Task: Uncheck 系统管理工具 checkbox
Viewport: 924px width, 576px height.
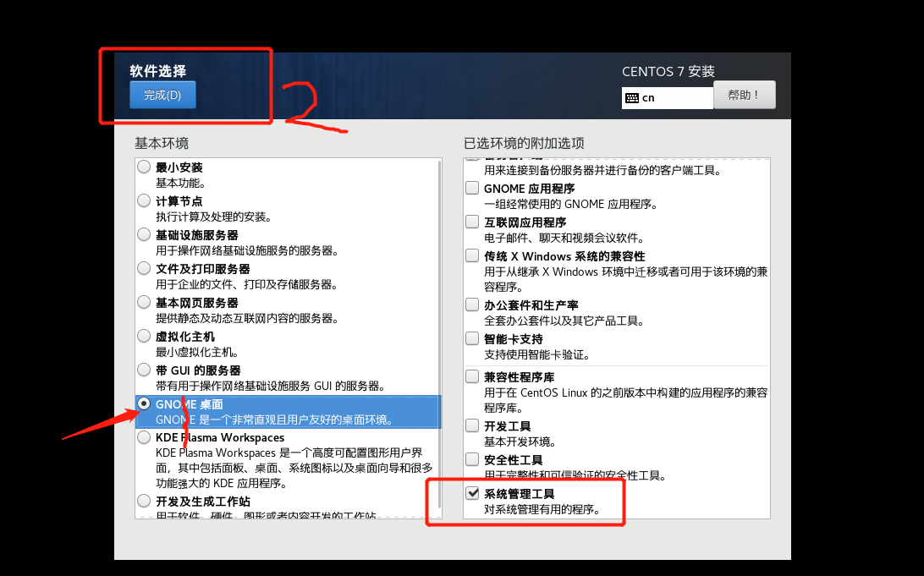Action: (472, 493)
